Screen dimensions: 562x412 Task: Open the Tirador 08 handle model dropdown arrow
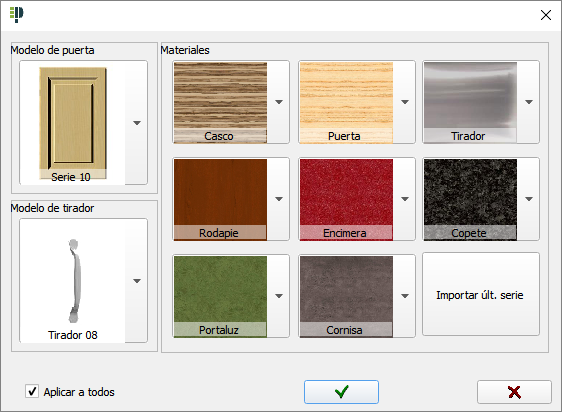coord(137,281)
